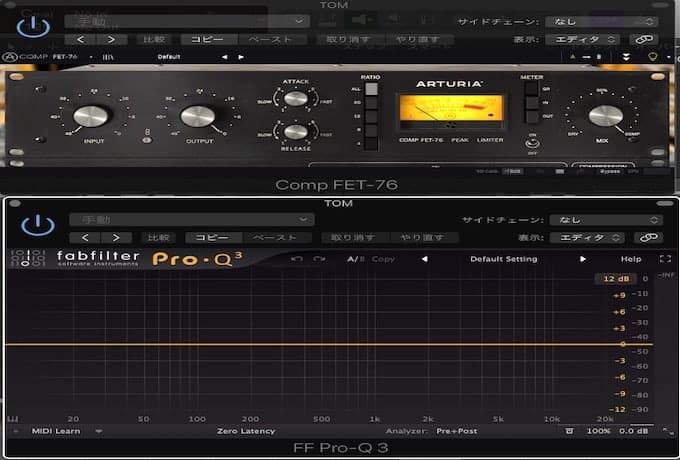680x460 pixels.
Task: Open the Default Setting preset menu in Pro-Q 3
Action: pyautogui.click(x=503, y=259)
